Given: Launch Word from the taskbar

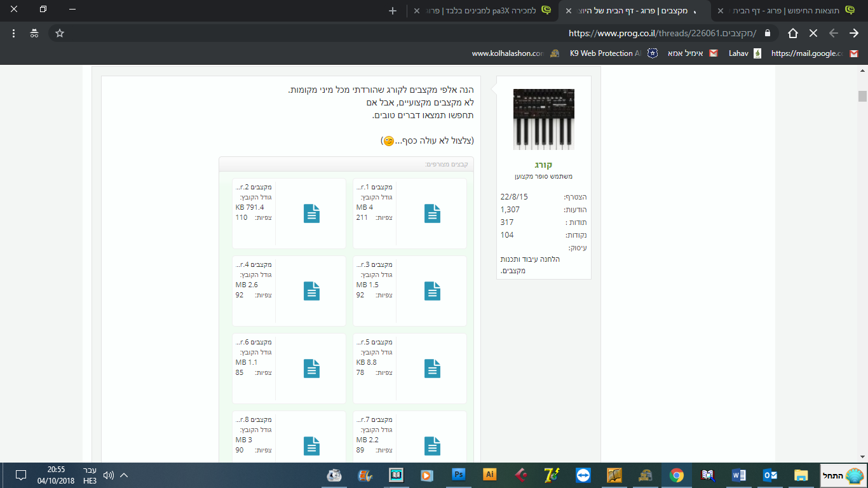Looking at the screenshot, I should 739,475.
